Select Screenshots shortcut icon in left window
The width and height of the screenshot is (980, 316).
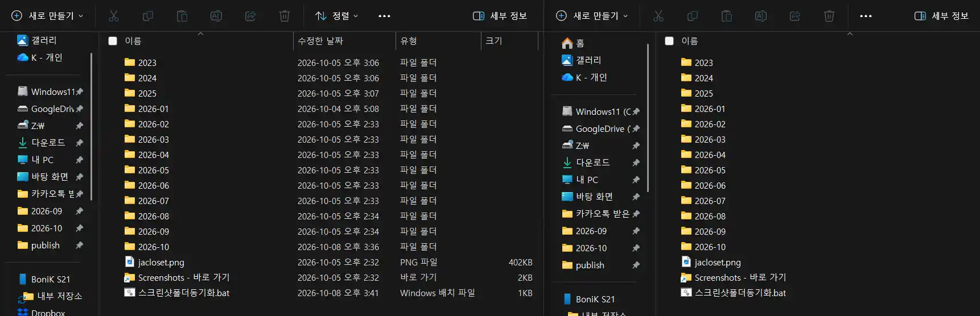coord(130,277)
